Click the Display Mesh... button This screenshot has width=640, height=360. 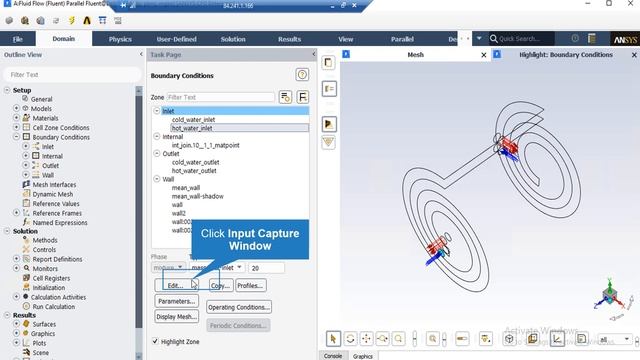point(177,316)
